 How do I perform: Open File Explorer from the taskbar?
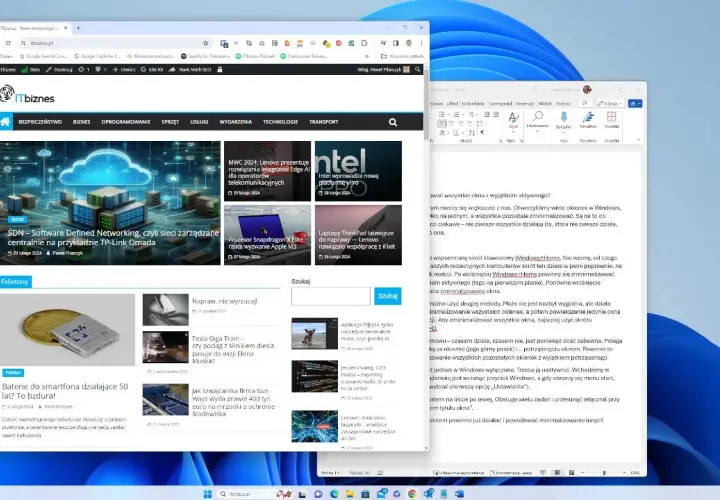(x=349, y=494)
